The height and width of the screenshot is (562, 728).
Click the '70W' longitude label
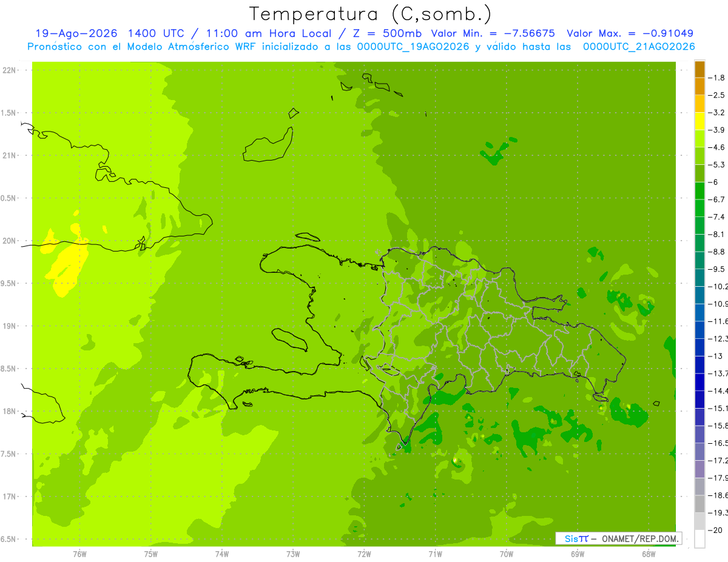coord(507,554)
